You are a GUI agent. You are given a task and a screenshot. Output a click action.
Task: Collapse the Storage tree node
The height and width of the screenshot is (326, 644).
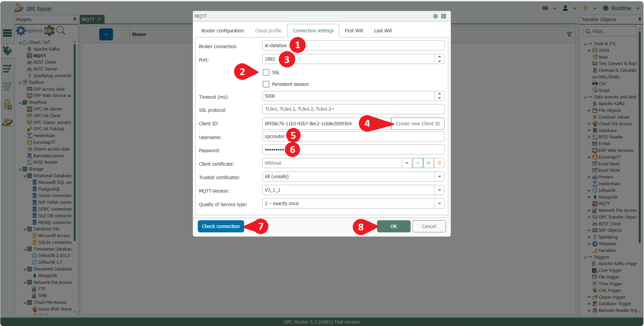point(20,169)
